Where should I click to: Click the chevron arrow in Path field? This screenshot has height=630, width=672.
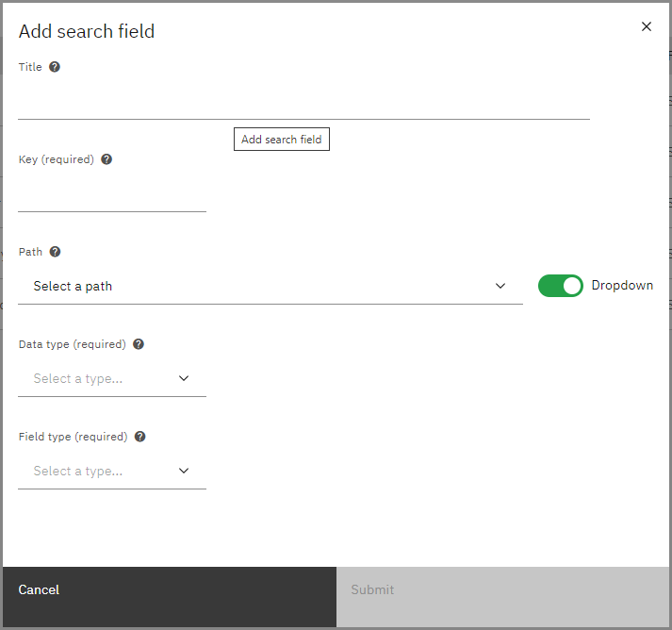point(500,286)
